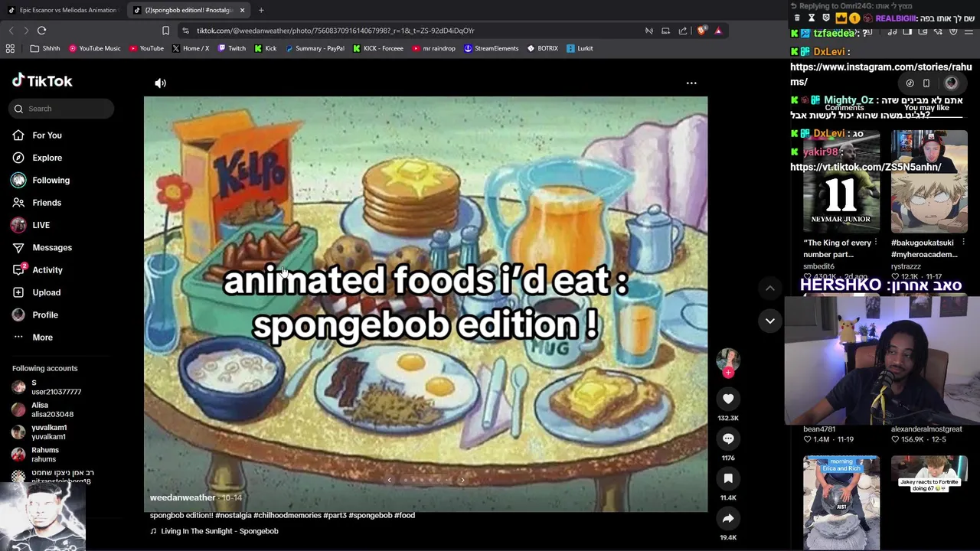Share the post using arrow icon
Viewport: 980px width, 551px height.
coord(728,518)
